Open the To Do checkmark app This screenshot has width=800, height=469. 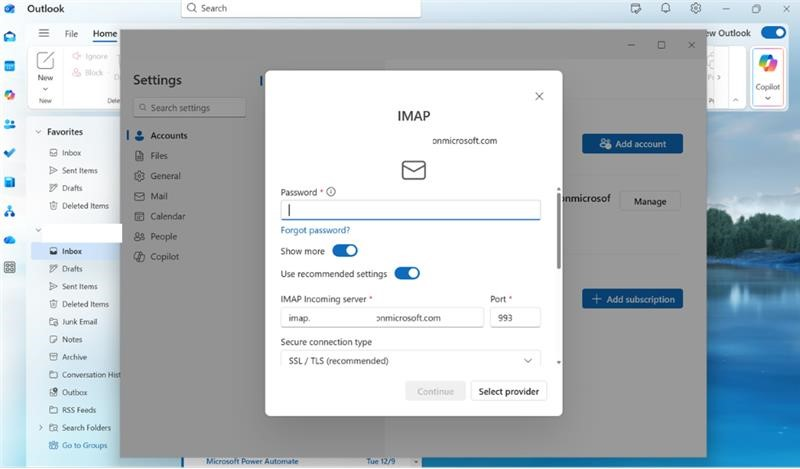tap(10, 153)
